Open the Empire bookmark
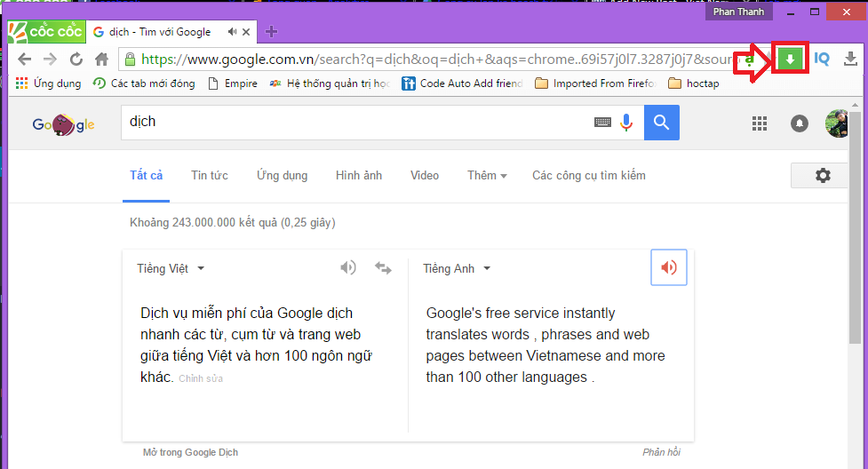The image size is (868, 469). click(233, 83)
